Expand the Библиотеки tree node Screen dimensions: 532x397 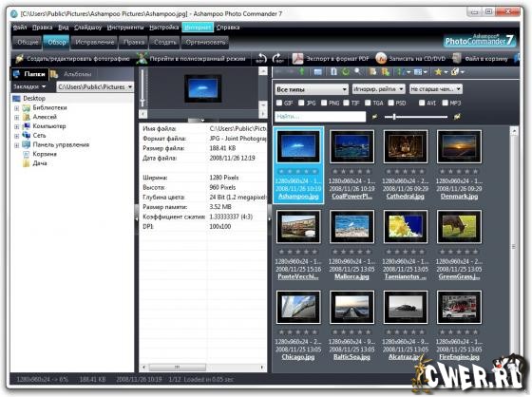point(17,108)
